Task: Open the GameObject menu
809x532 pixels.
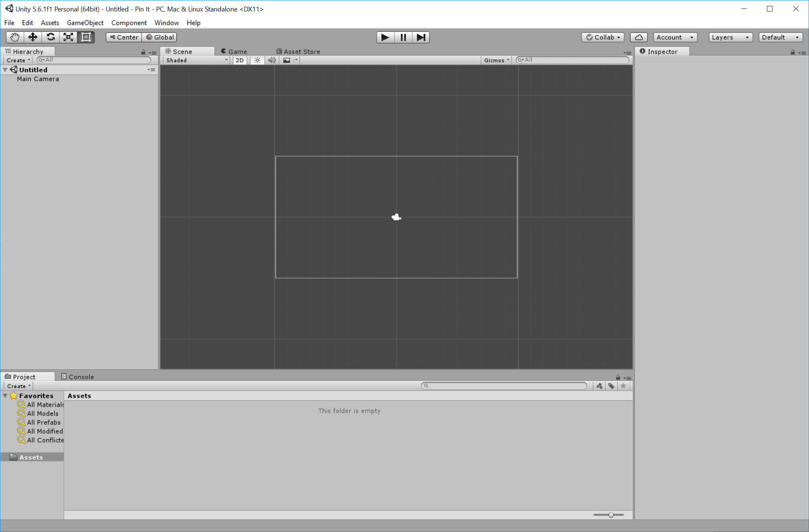Action: (85, 23)
